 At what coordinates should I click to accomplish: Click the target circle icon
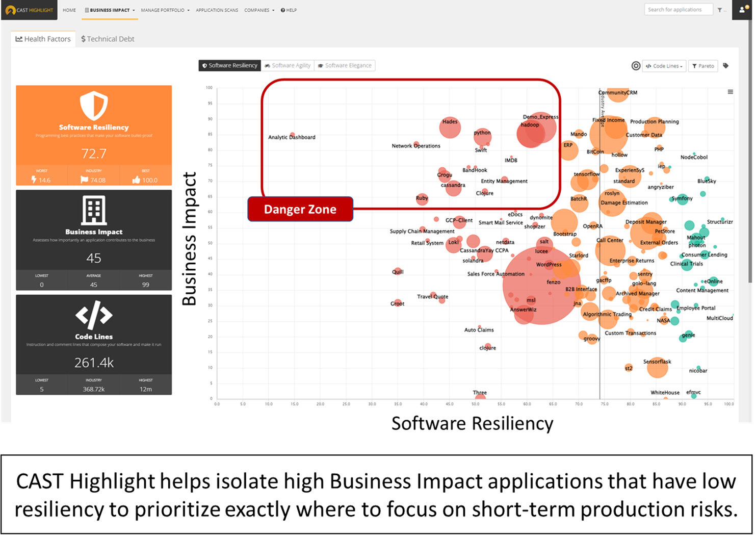[636, 66]
